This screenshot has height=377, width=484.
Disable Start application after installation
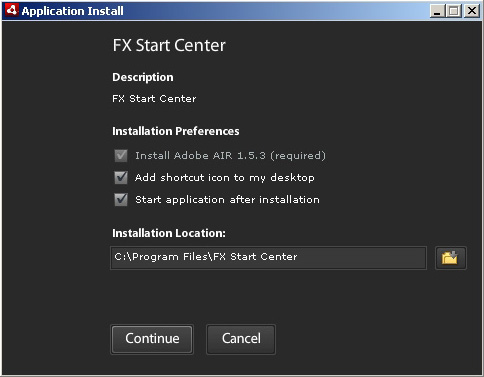coord(121,200)
